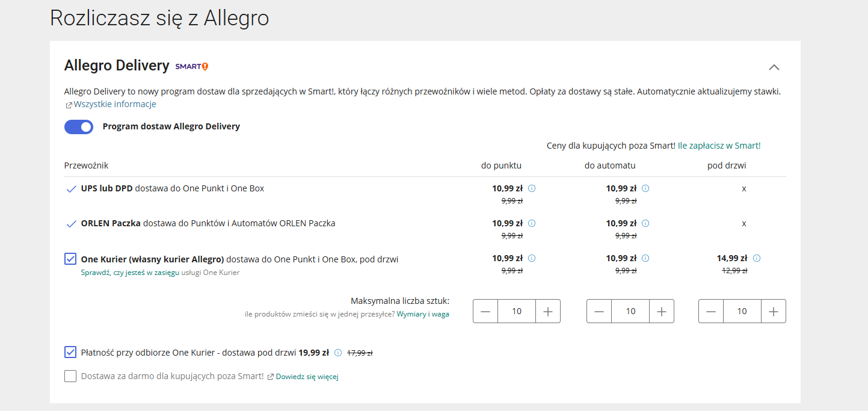Screen dimensions: 868x411
Task: Click the SMART! logo badge
Action: point(191,66)
